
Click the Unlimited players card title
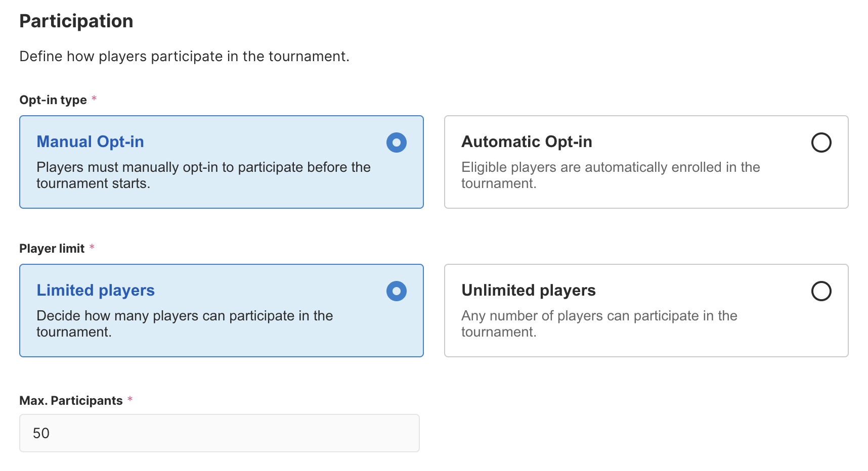(x=528, y=291)
